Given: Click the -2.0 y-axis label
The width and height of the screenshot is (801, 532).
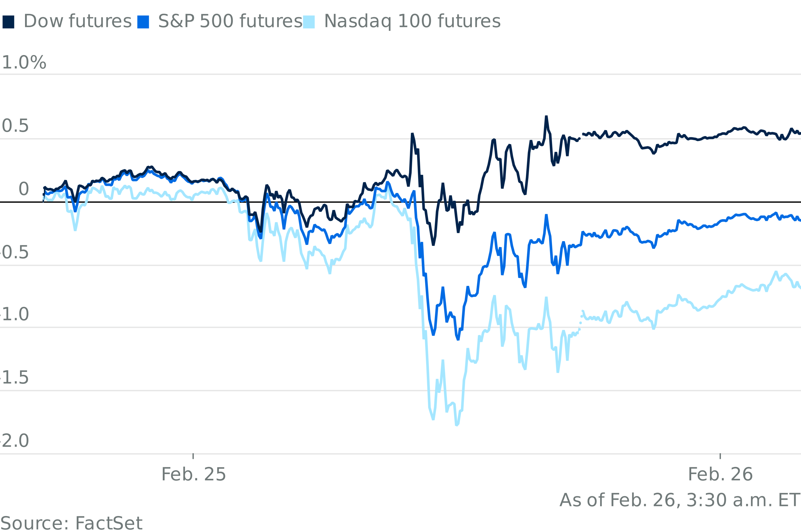Looking at the screenshot, I should (14, 441).
